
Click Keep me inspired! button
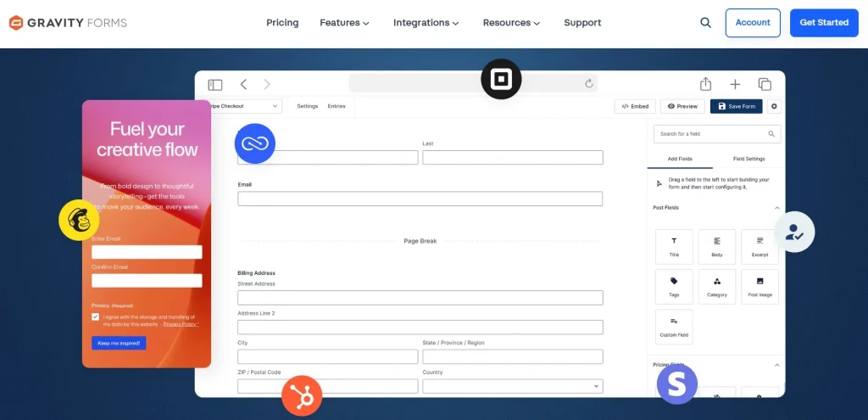(119, 343)
